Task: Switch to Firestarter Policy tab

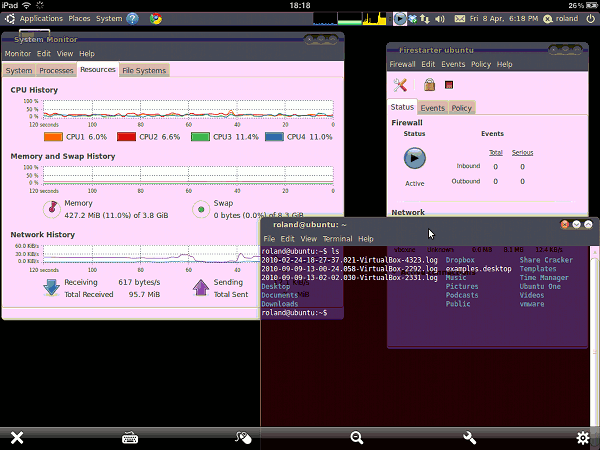Action: coord(461,108)
